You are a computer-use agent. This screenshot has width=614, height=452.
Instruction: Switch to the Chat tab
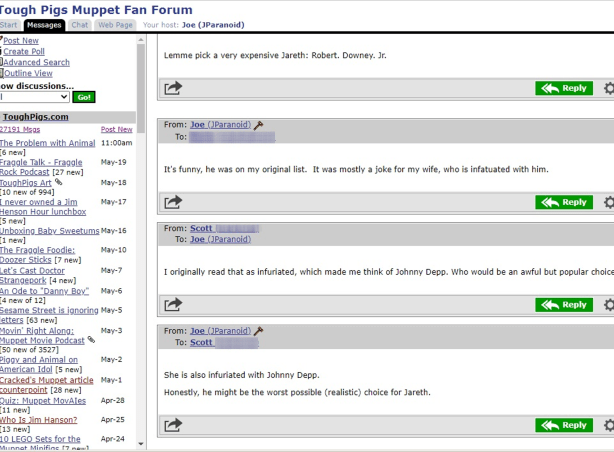[80, 24]
